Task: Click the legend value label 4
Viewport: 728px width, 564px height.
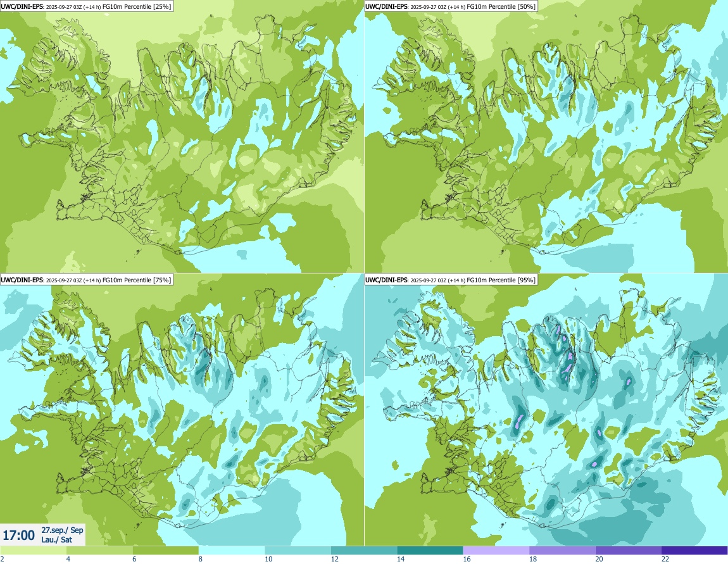Action: [x=68, y=559]
